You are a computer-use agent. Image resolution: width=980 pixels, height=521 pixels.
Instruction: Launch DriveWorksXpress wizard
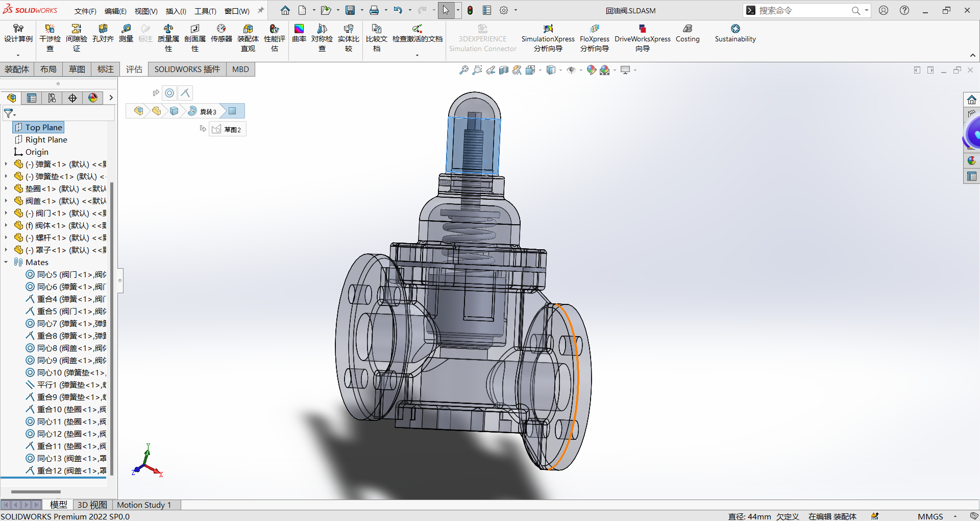(643, 38)
